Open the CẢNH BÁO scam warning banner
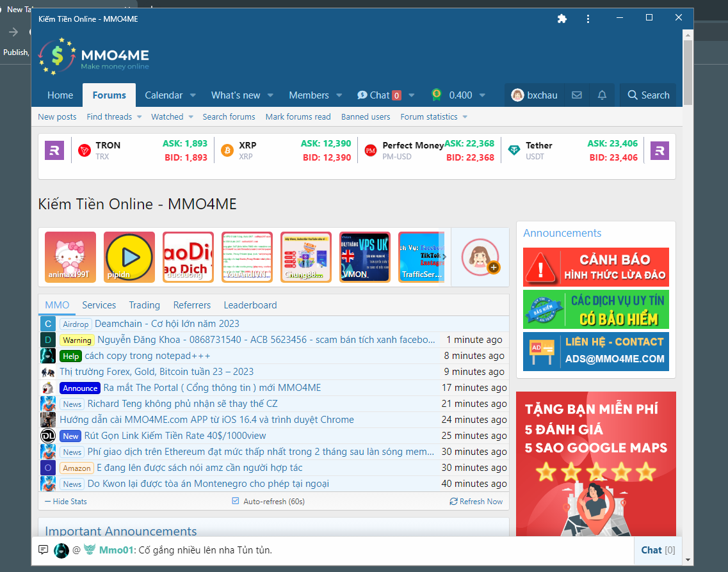The height and width of the screenshot is (572, 728). pyautogui.click(x=596, y=267)
